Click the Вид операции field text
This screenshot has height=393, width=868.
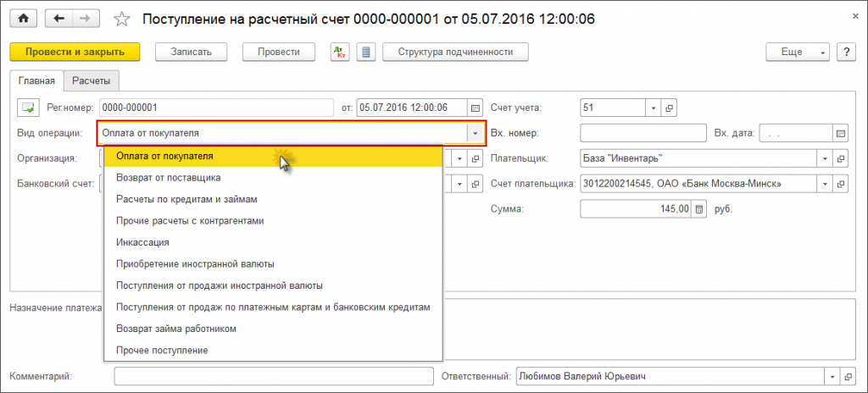(x=283, y=133)
